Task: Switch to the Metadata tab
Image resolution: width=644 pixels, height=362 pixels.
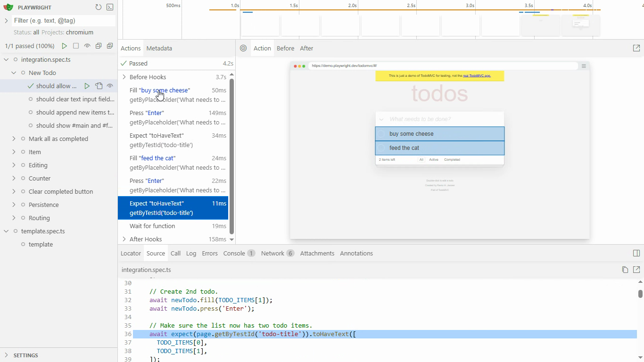Action: tap(159, 48)
